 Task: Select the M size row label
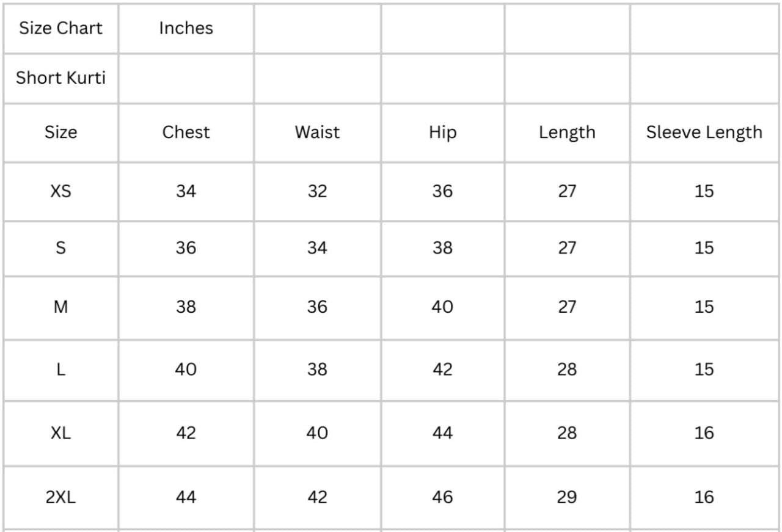coord(60,307)
